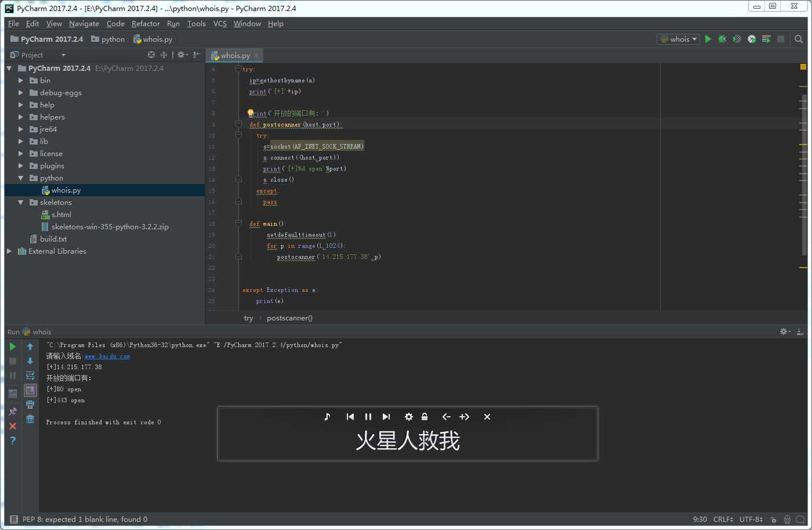Open the Tools menu
Viewport: 812px width, 530px height.
coord(197,24)
